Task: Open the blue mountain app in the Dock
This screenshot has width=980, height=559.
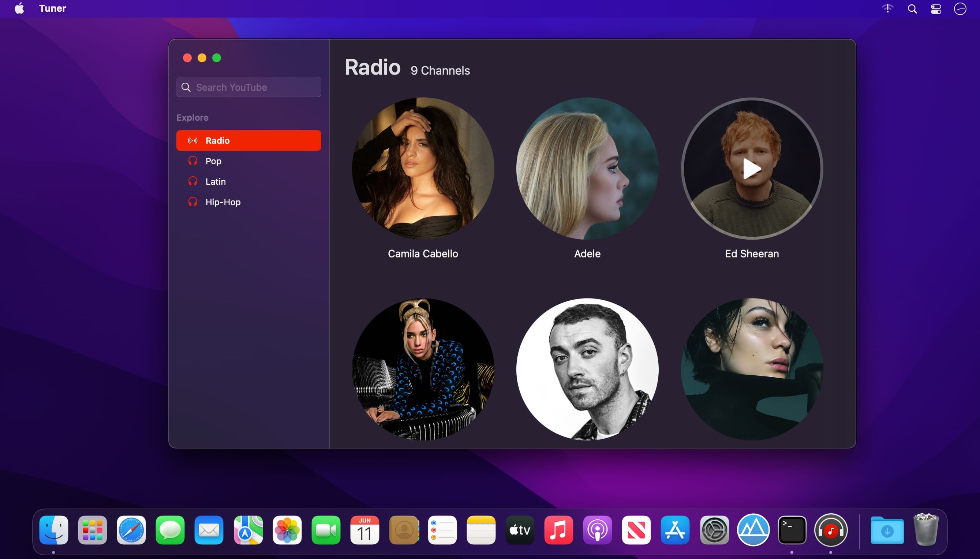Action: tap(753, 530)
